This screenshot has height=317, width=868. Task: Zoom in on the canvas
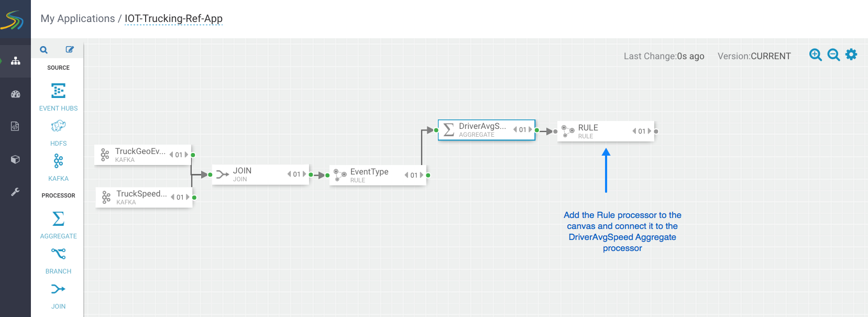click(815, 54)
